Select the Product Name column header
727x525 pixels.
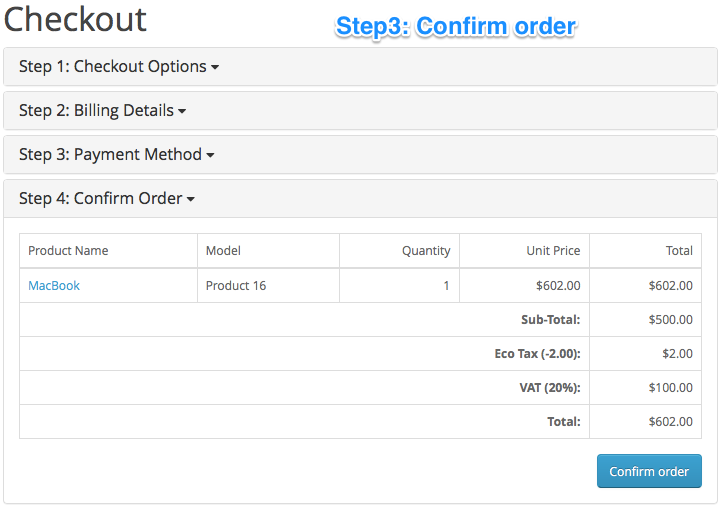(68, 251)
